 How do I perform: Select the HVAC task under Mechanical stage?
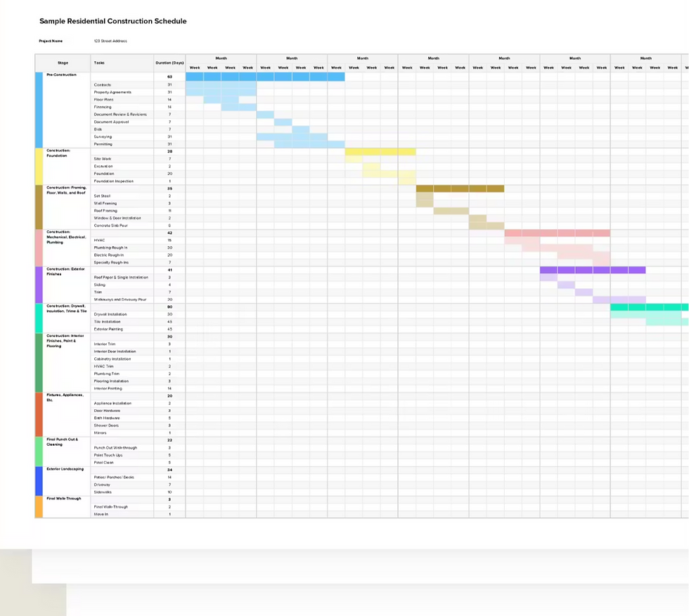pos(99,240)
